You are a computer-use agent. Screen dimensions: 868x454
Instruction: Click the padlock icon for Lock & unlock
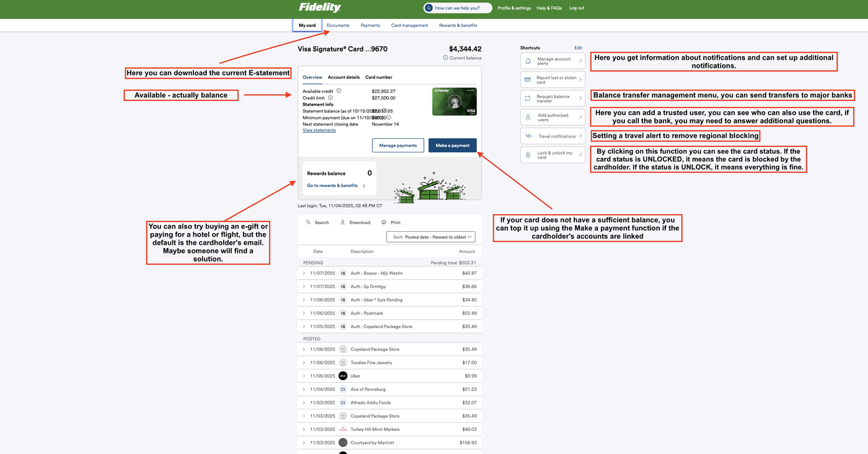(x=528, y=155)
